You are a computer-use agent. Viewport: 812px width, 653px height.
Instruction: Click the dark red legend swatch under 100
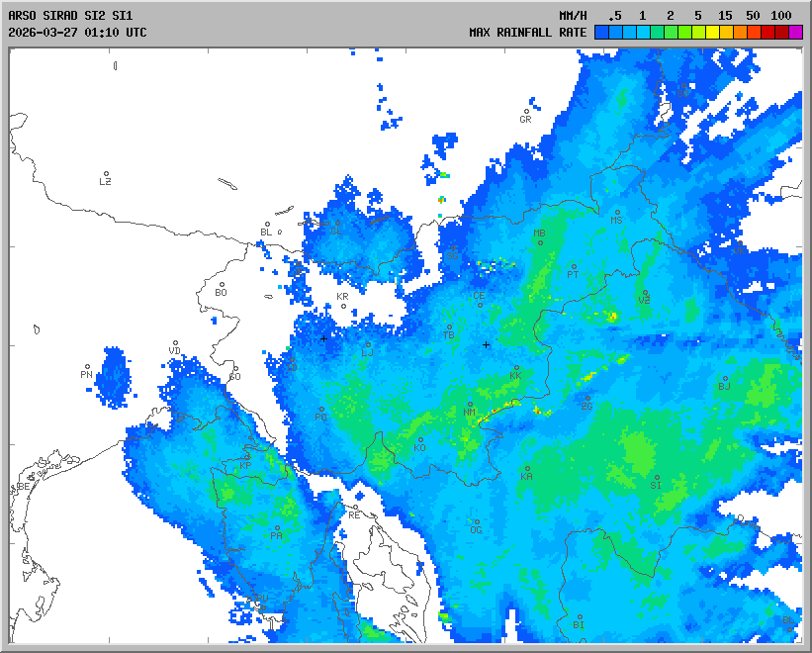pyautogui.click(x=781, y=32)
